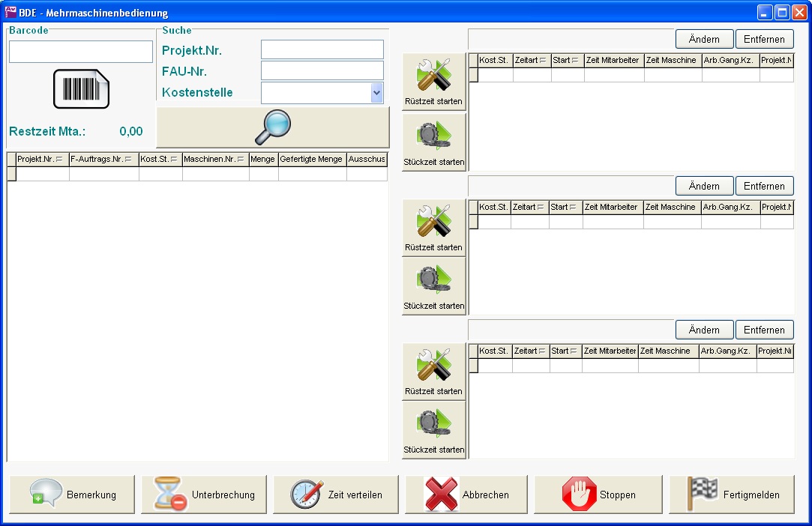The width and height of the screenshot is (812, 526).
Task: Open Zeit verteilen
Action: coord(336,495)
